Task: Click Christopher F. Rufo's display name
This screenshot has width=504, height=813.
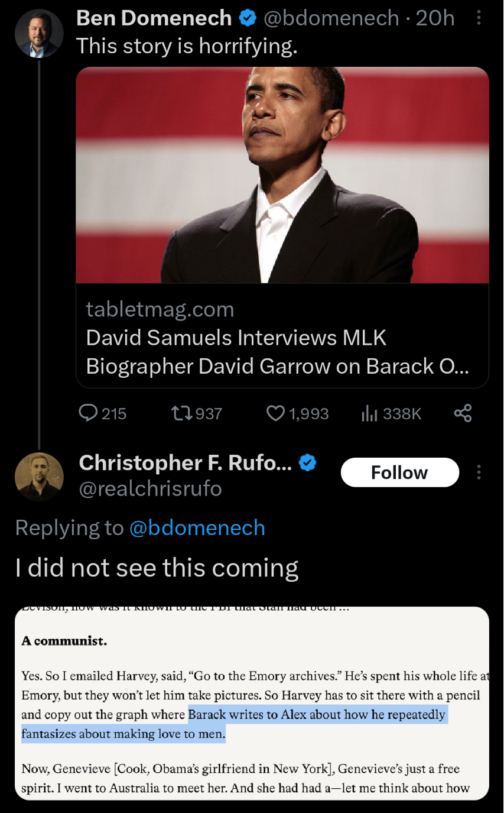Action: [x=185, y=462]
